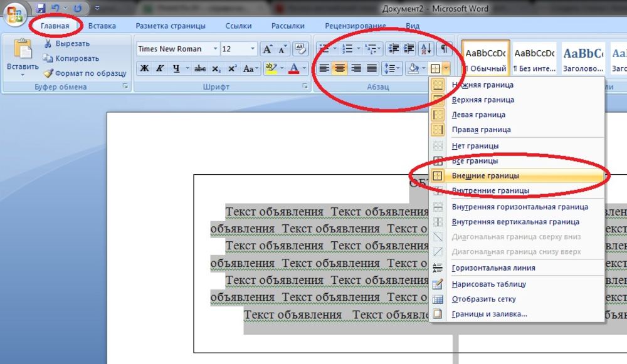Apply the Обычный style
This screenshot has height=364, width=627.
tap(485, 57)
